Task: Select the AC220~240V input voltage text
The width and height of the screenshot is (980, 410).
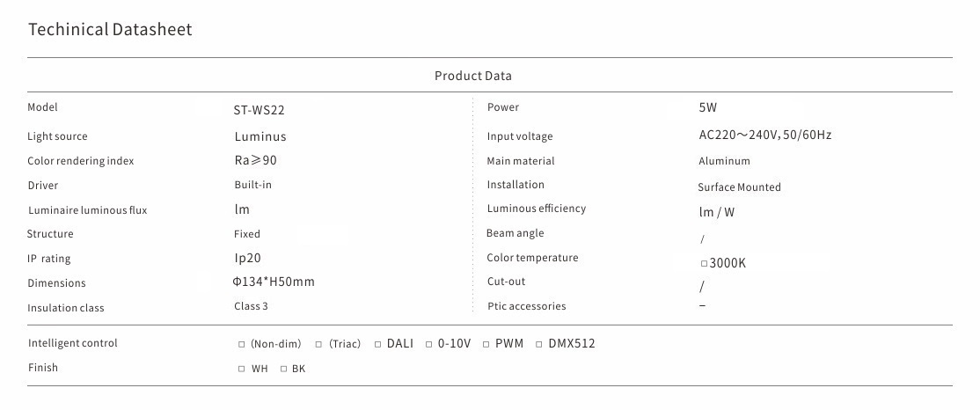Action: 764,135
